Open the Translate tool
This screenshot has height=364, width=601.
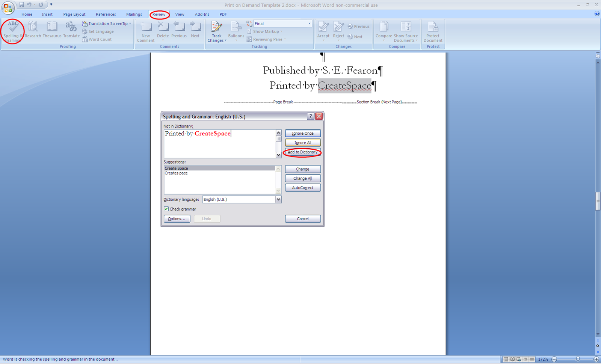(x=71, y=30)
